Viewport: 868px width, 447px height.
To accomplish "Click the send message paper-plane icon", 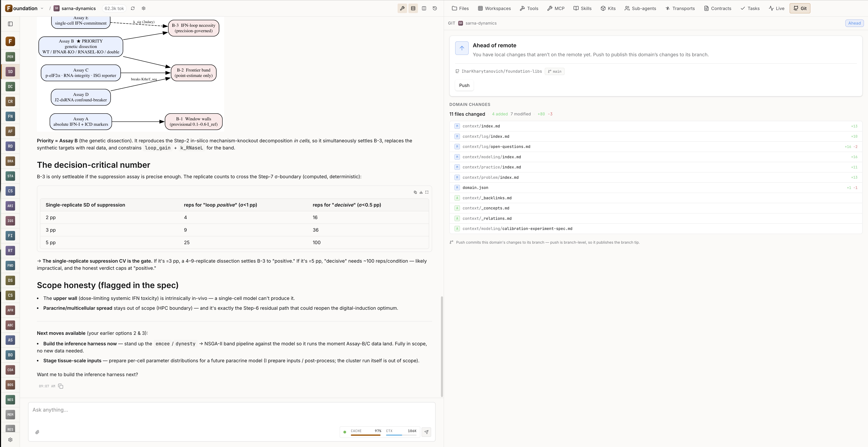I will [x=427, y=432].
